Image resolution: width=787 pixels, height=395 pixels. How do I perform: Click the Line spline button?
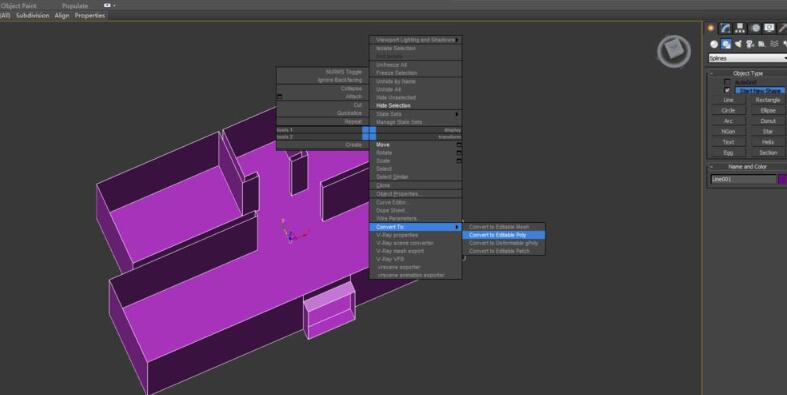pyautogui.click(x=728, y=100)
